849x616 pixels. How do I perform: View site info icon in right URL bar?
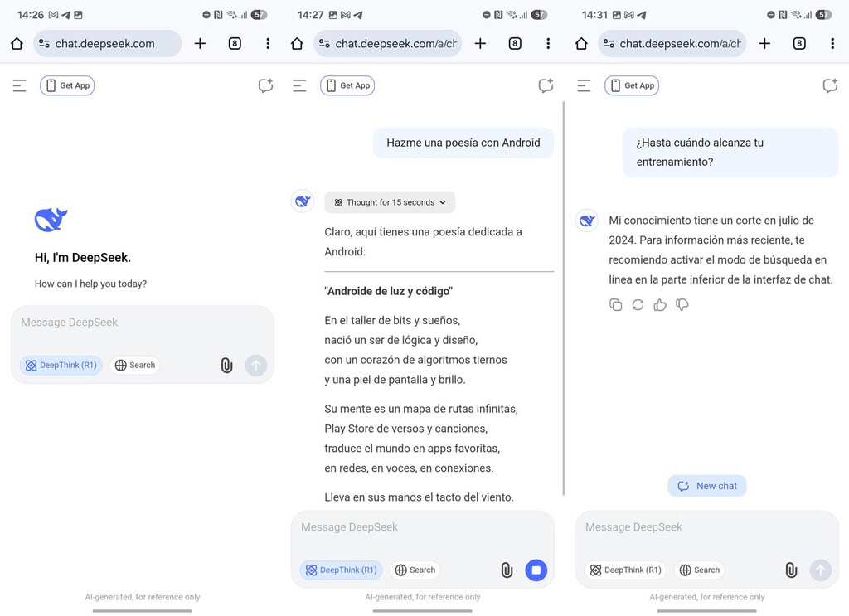(609, 43)
